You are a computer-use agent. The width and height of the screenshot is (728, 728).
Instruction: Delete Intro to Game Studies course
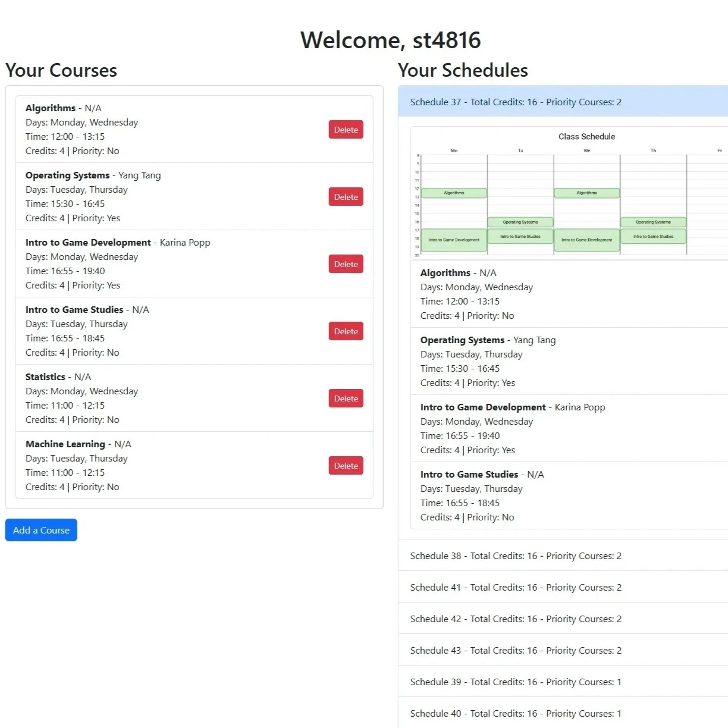click(x=346, y=331)
